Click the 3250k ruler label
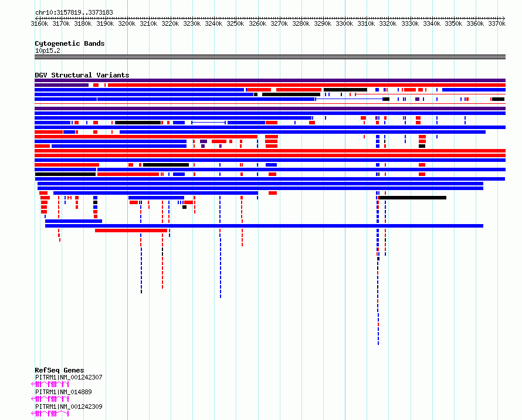Screen dimensions: 522x420 (235, 23)
